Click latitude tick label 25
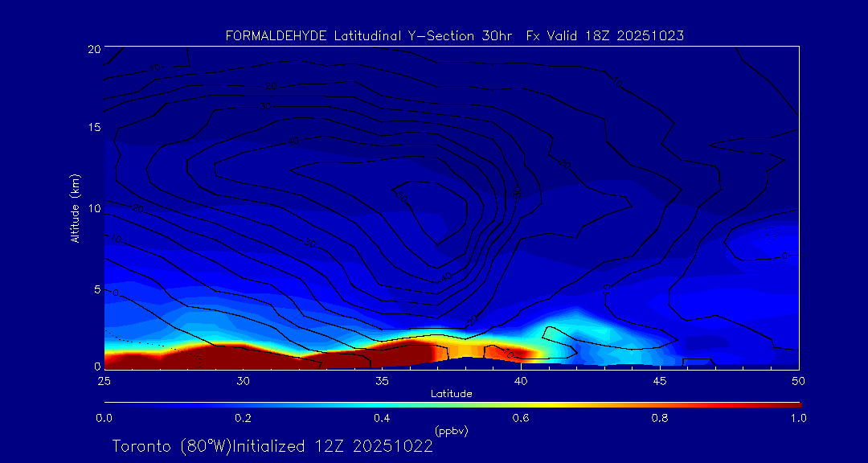This screenshot has height=463, width=868. pos(104,381)
